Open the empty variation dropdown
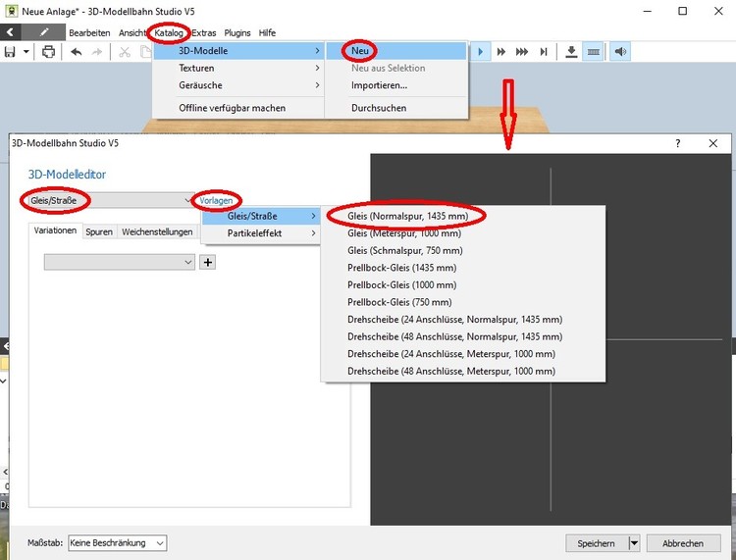The width and height of the screenshot is (736, 560). coord(119,262)
